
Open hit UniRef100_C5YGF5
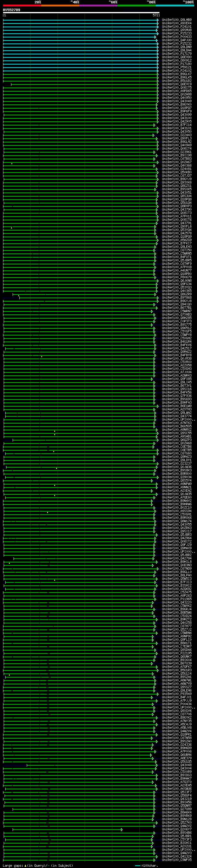pyautogui.click(x=177, y=332)
